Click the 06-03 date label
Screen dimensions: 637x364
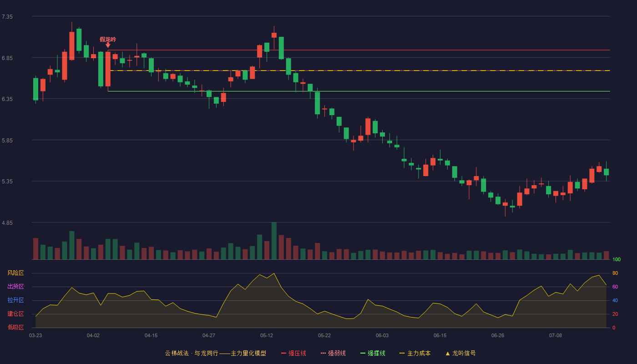click(382, 335)
